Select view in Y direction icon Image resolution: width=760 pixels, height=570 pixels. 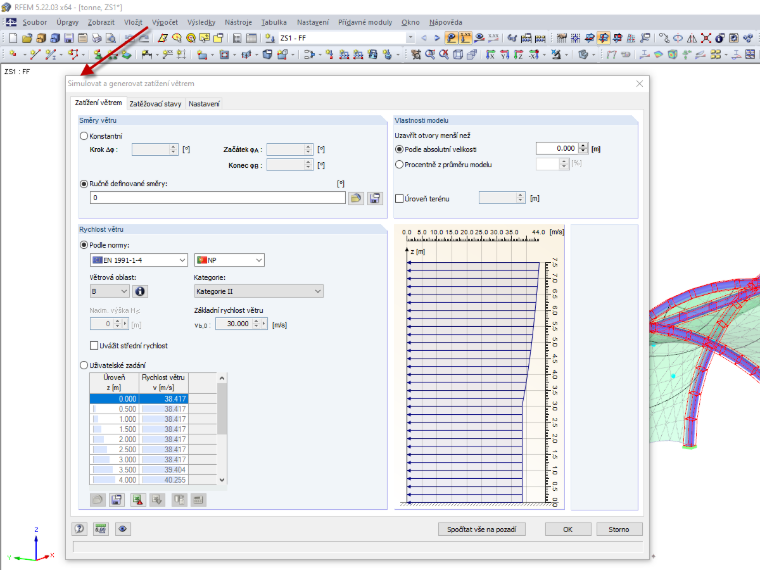coord(505,55)
